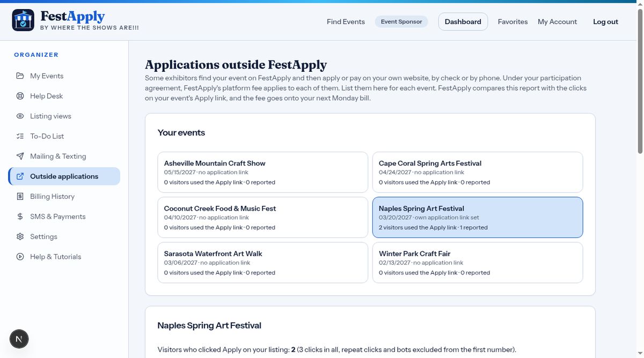The height and width of the screenshot is (358, 644).
Task: Open My Events in the sidebar
Action: coord(64,76)
